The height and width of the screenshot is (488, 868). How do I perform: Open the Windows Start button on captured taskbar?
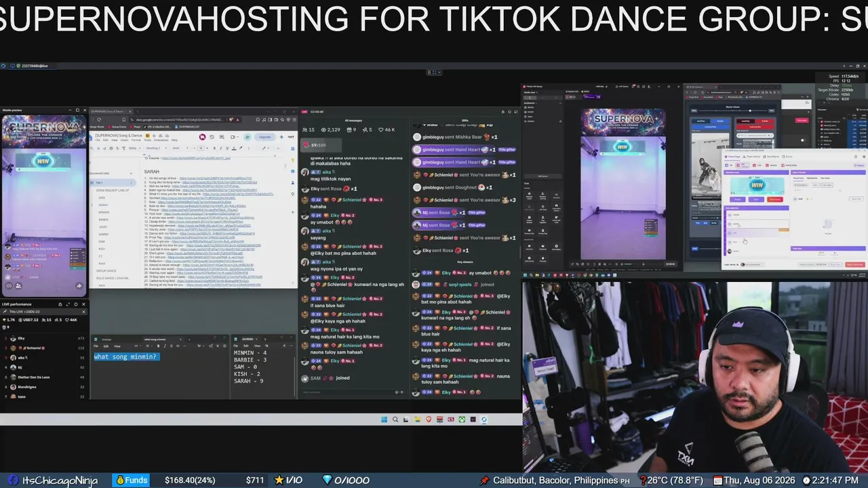click(384, 420)
